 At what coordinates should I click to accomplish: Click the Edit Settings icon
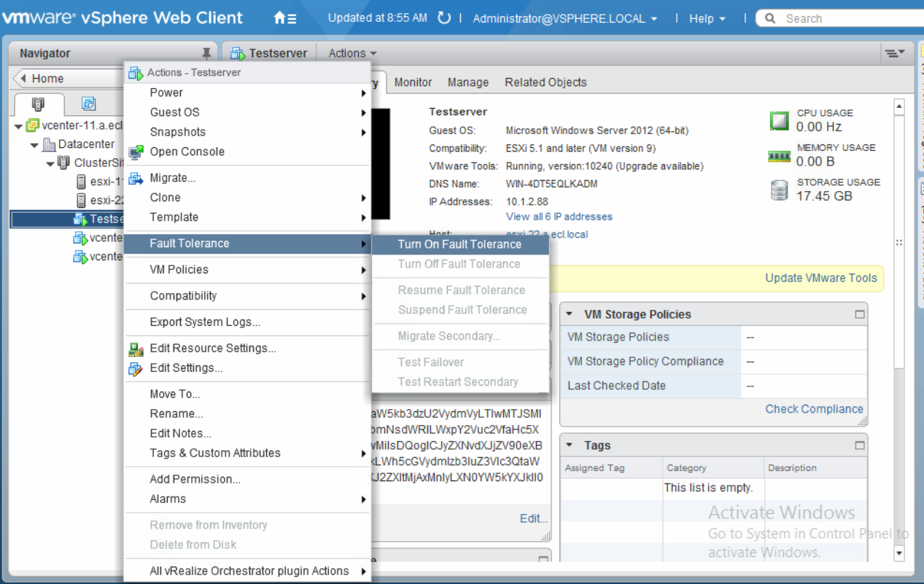[x=136, y=368]
